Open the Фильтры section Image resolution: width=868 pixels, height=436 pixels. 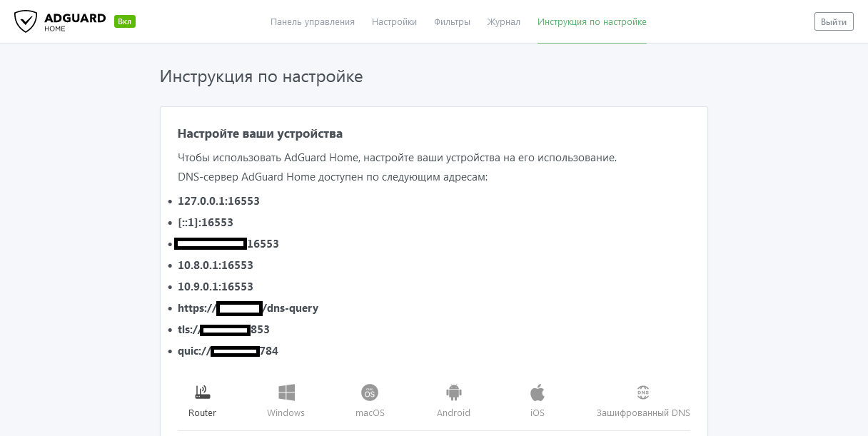pos(451,21)
